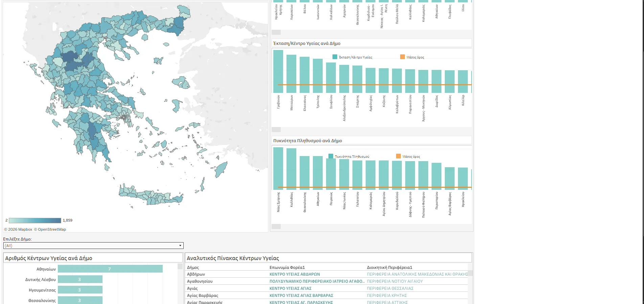Click the Αριθμός Κέντρων Υγείας ανά Δήμο title

point(49,258)
